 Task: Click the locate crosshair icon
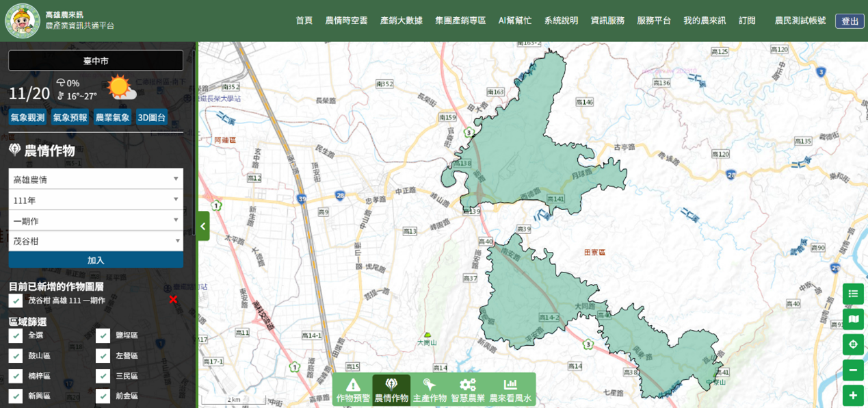853,344
